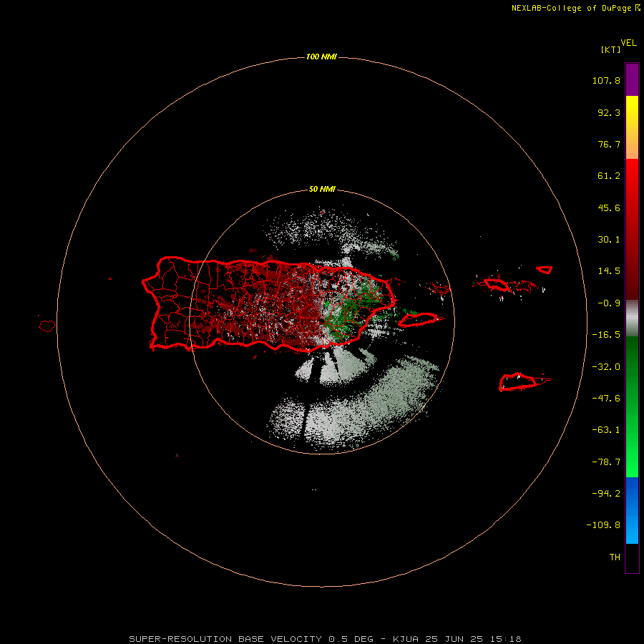
Task: Click the 100 NMI range ring label
Action: pyautogui.click(x=321, y=57)
